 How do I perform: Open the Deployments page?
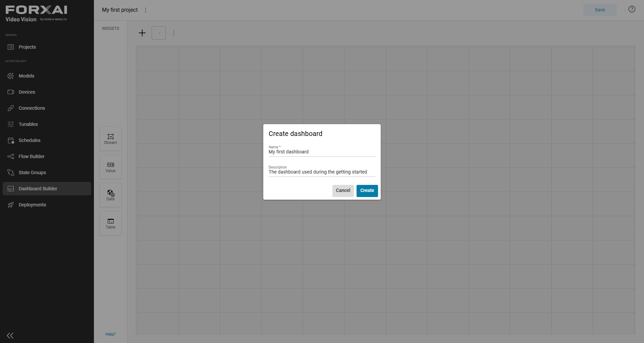(47, 205)
